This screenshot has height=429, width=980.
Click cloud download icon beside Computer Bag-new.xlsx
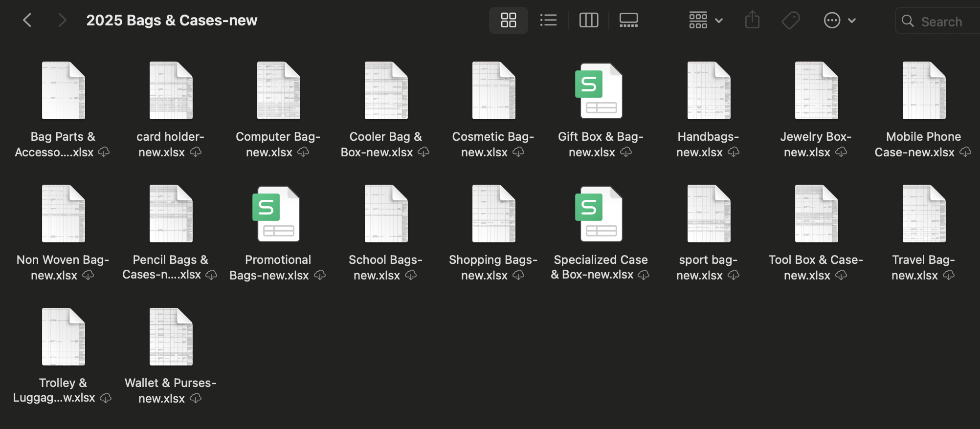pos(303,152)
